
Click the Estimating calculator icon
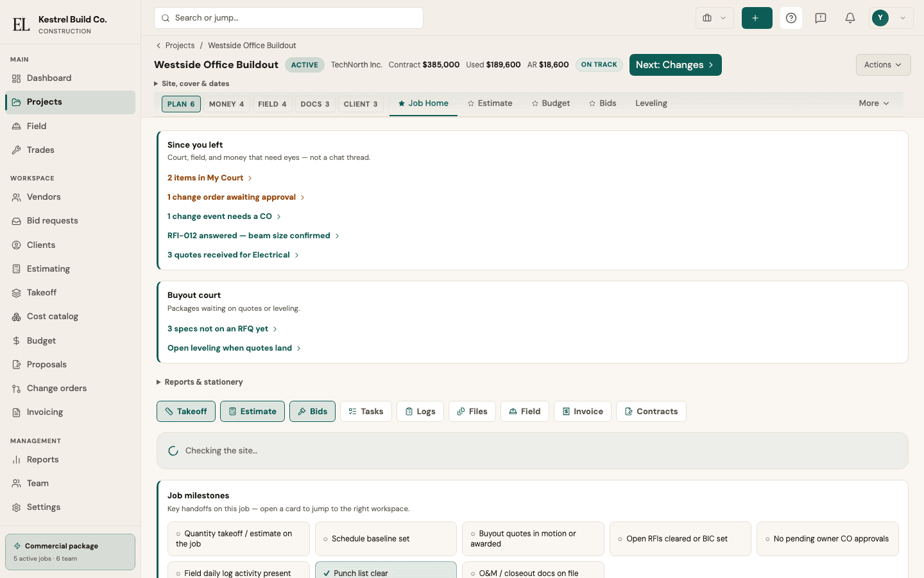tap(17, 269)
